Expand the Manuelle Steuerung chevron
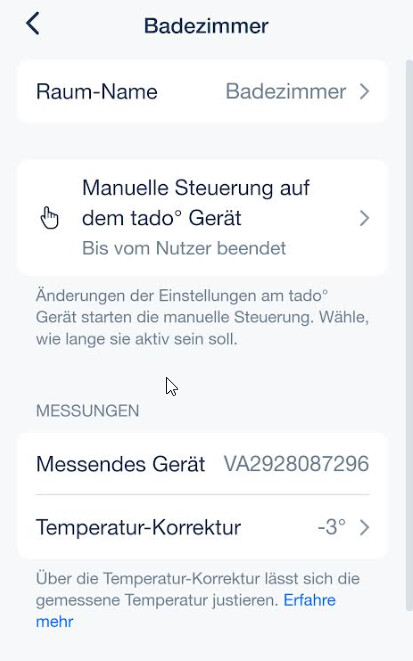This screenshot has height=661, width=413. pyautogui.click(x=365, y=218)
